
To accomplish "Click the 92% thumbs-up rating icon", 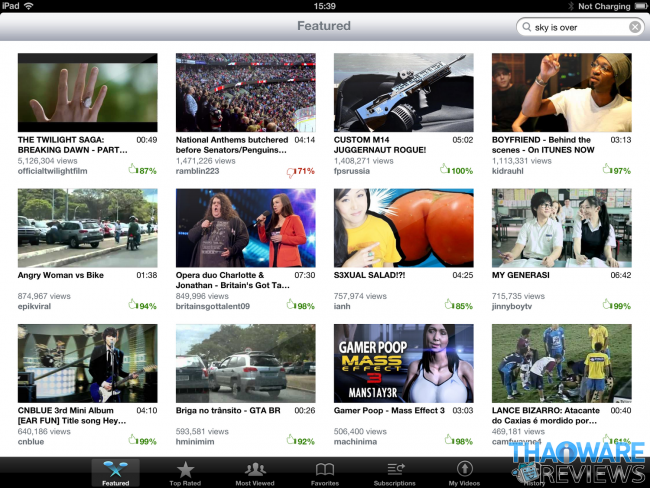I will coord(291,439).
